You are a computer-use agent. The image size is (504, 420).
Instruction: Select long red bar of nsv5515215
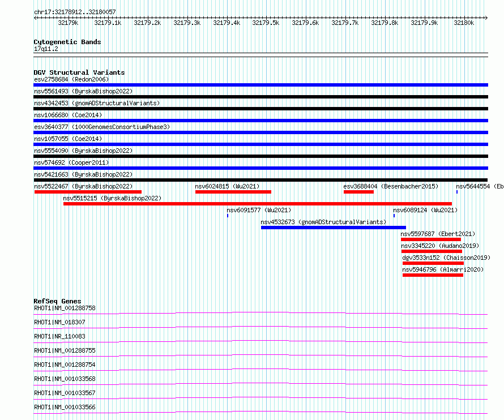[258, 204]
